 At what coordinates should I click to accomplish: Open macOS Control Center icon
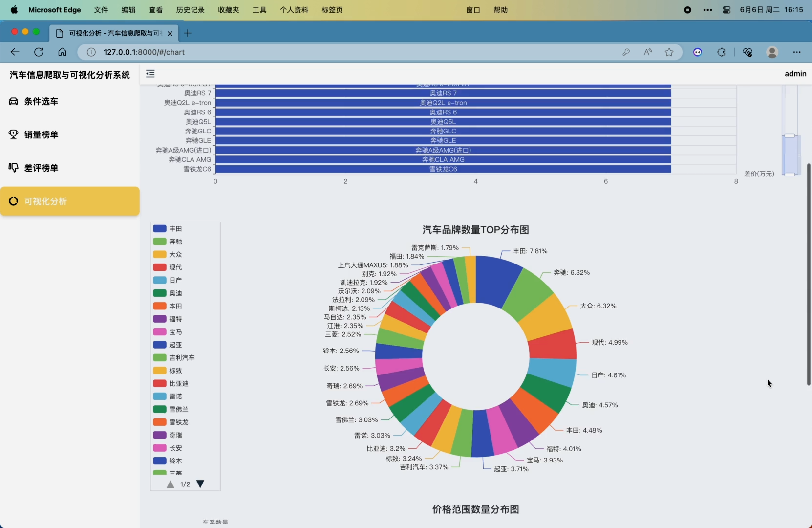(727, 10)
